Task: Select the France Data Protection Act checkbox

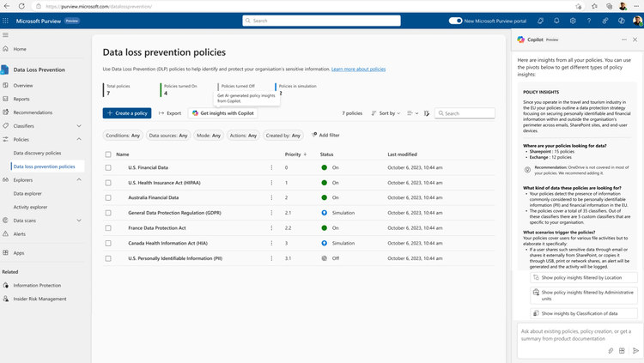Action: (x=108, y=228)
